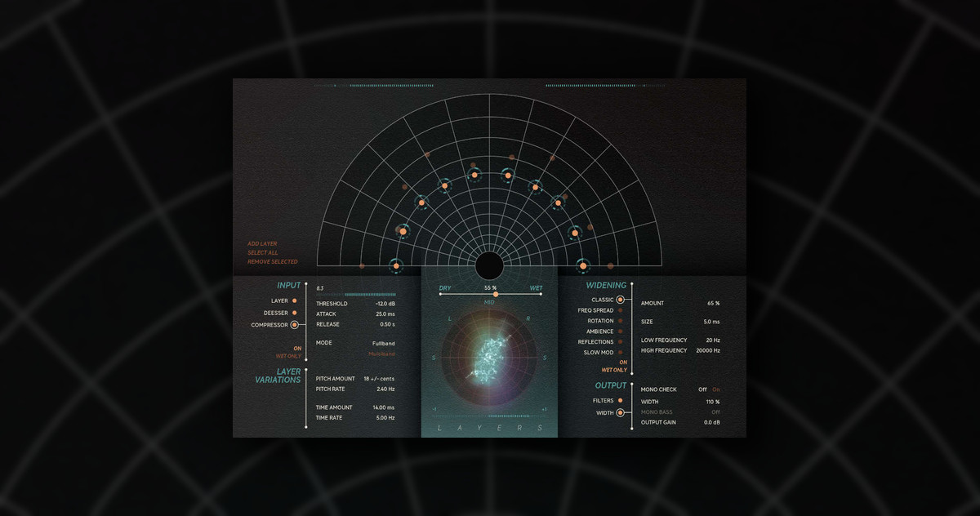Toggle Wet Only under Input section

[x=288, y=356]
